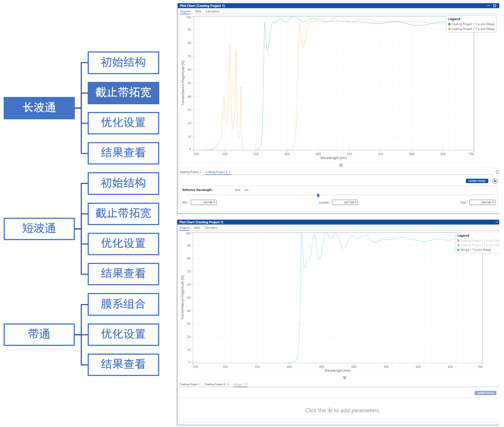
Task: Click the Reference Wavelength slider handle
Action: tap(318, 196)
